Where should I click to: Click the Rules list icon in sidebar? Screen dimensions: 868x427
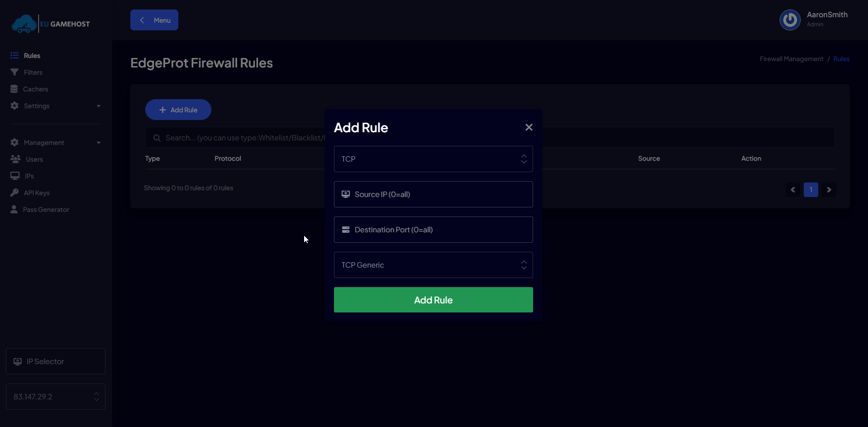pos(14,55)
